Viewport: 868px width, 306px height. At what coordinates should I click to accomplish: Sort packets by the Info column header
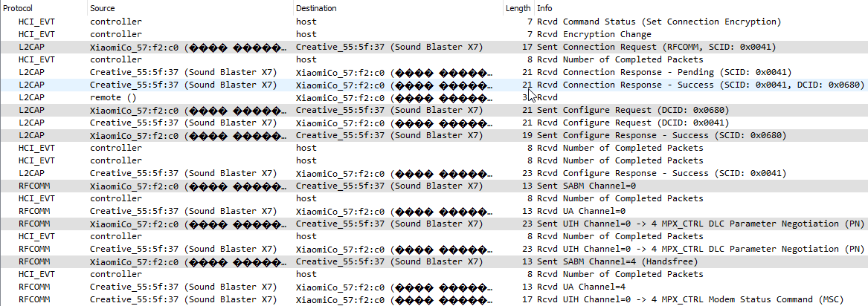coord(701,8)
